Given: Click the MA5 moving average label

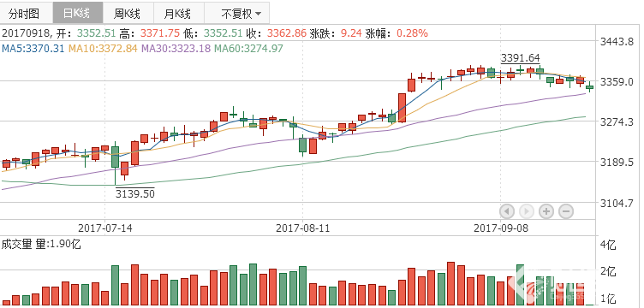Looking at the screenshot, I should [x=33, y=49].
